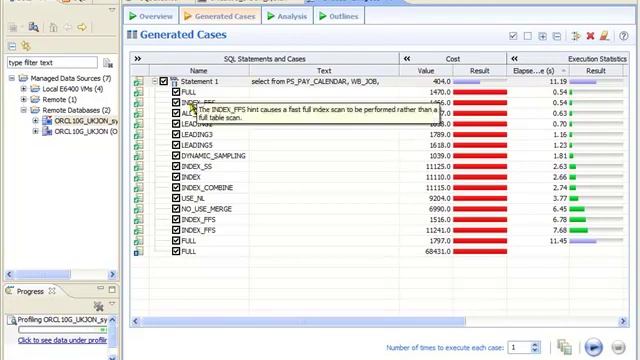This screenshot has height=360, width=640.
Task: Expand SQL Statements and Cases column group
Action: pos(138,59)
